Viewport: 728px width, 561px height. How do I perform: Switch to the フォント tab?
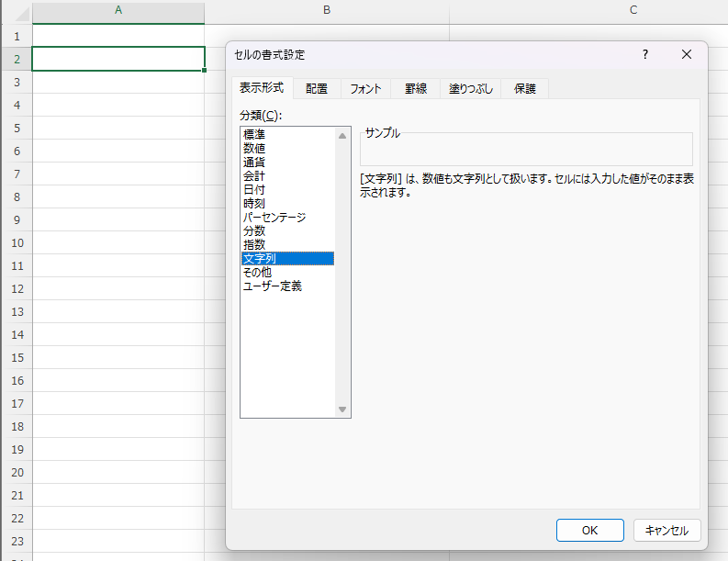coord(365,89)
